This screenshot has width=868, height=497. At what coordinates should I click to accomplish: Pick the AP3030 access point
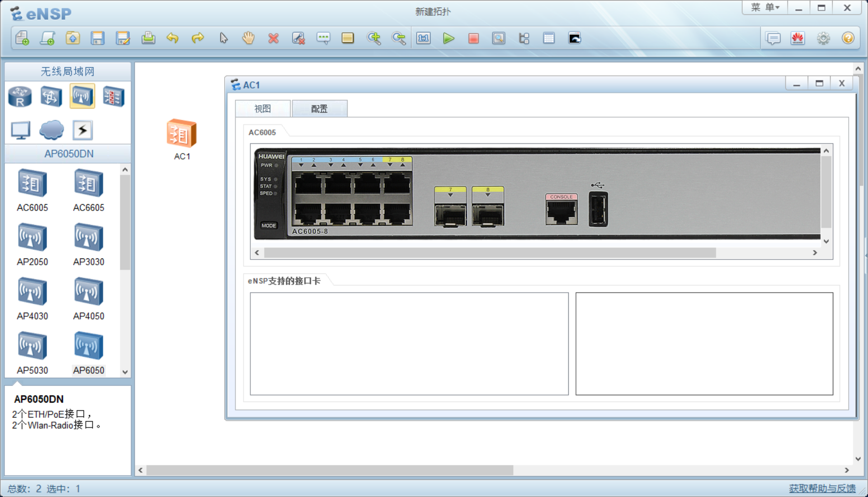click(x=89, y=244)
